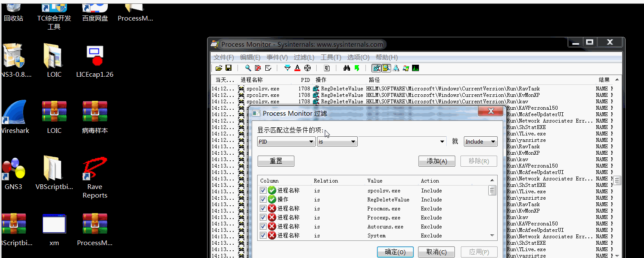Click the Process Tree document icon
This screenshot has height=258, width=644.
[327, 68]
